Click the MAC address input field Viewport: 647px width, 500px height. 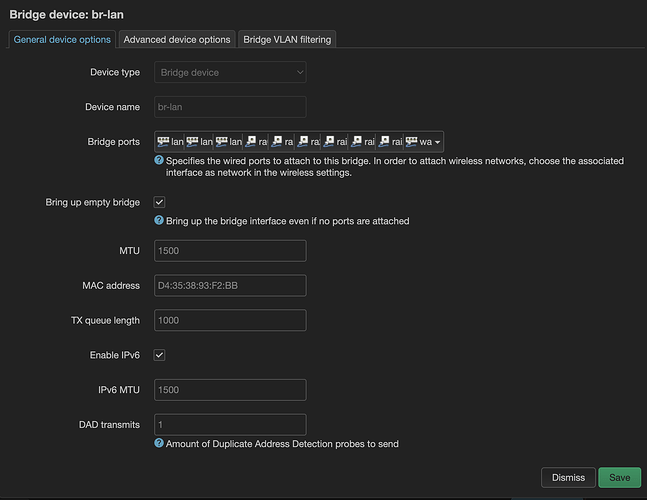point(230,285)
